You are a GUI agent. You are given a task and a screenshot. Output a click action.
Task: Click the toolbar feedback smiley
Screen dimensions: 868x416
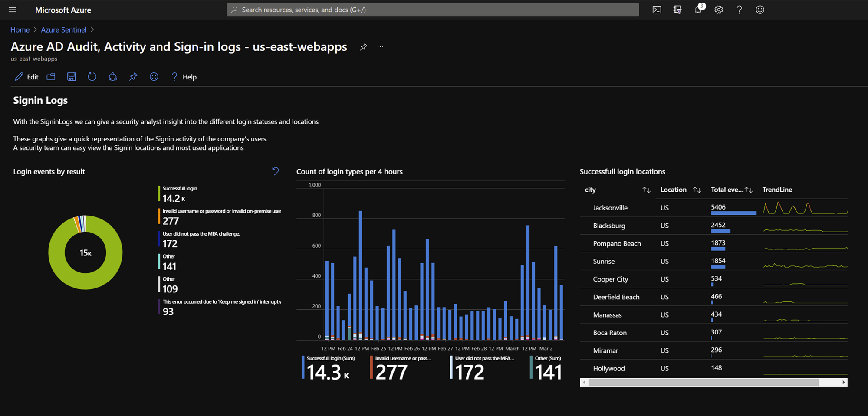point(154,77)
